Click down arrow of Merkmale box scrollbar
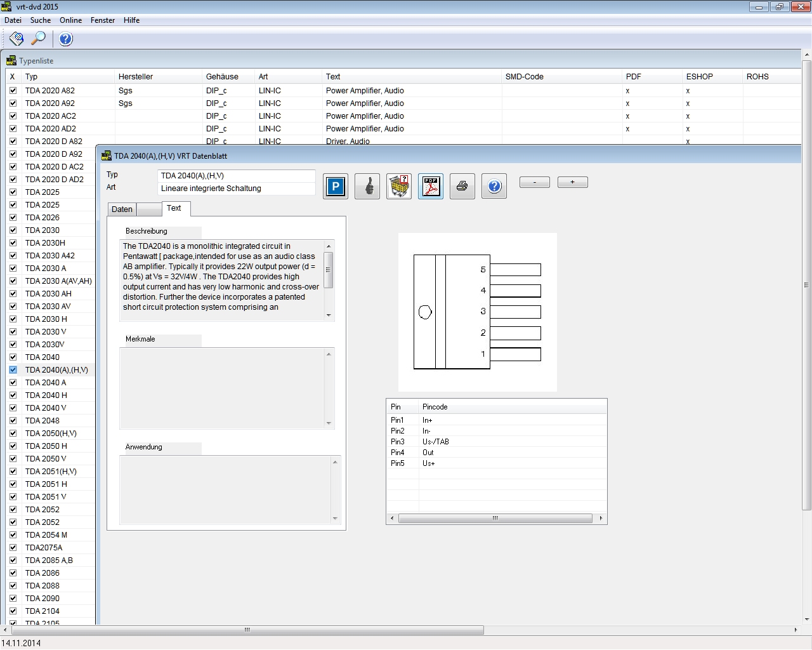812x650 pixels. [329, 423]
